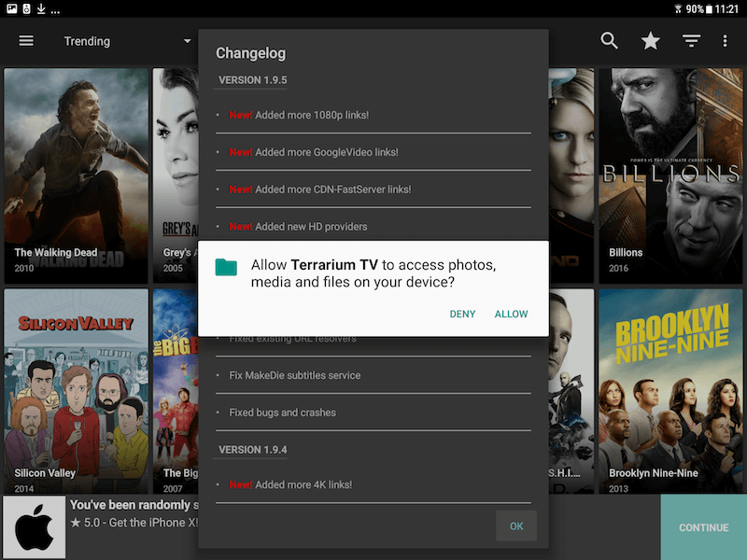Viewport: 747px width, 560px height.
Task: Open The Big Bang Theory poster
Action: (176, 391)
